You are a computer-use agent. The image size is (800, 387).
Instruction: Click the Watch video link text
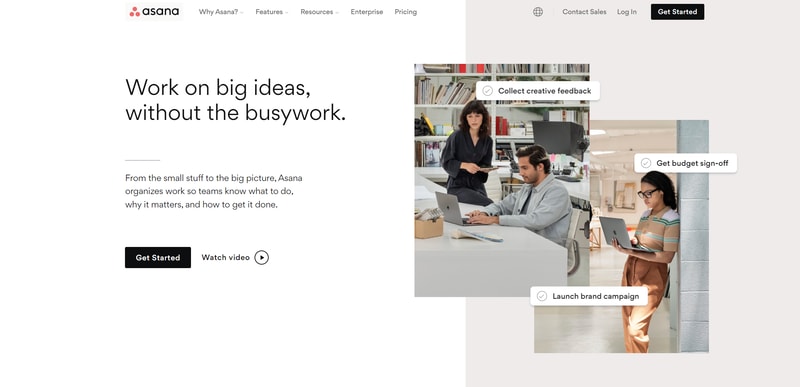click(x=226, y=257)
